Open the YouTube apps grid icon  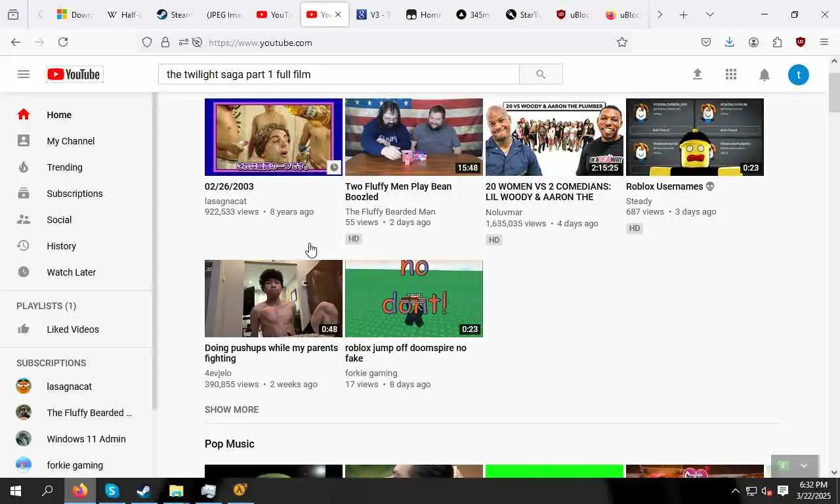click(x=731, y=74)
